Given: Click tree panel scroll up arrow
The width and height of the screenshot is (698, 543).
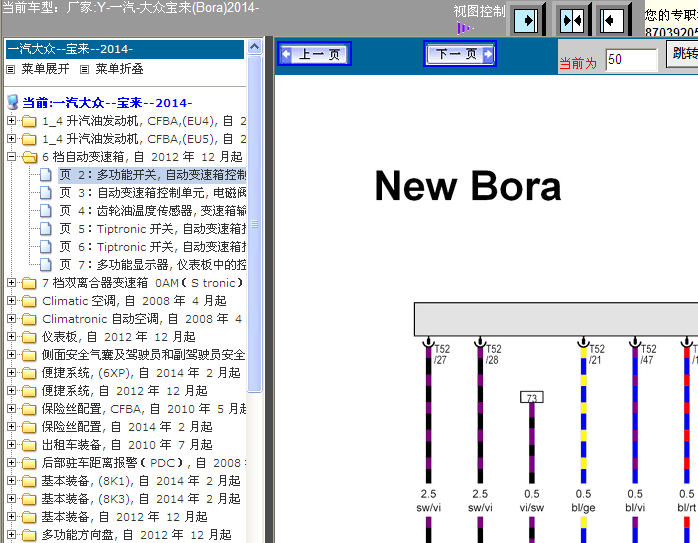Looking at the screenshot, I should tap(255, 47).
